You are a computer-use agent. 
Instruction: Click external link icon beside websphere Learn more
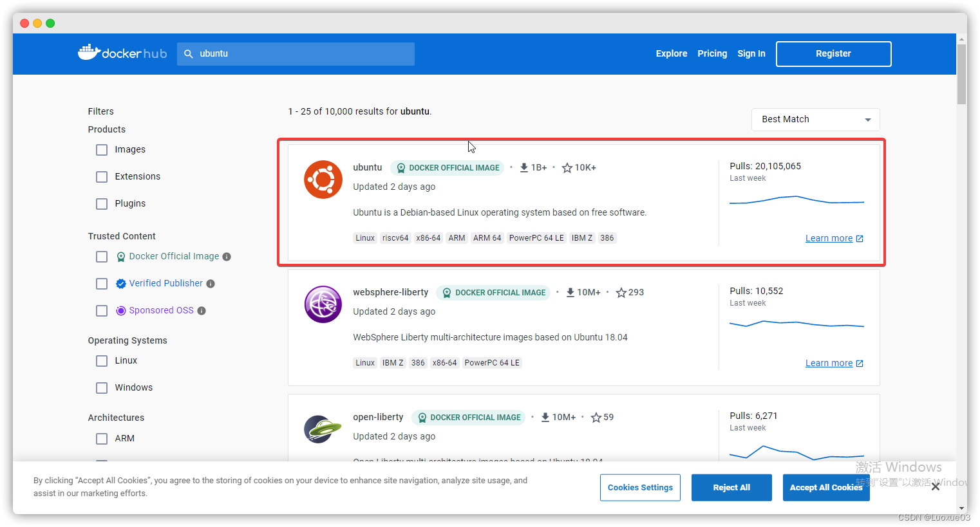pos(860,364)
